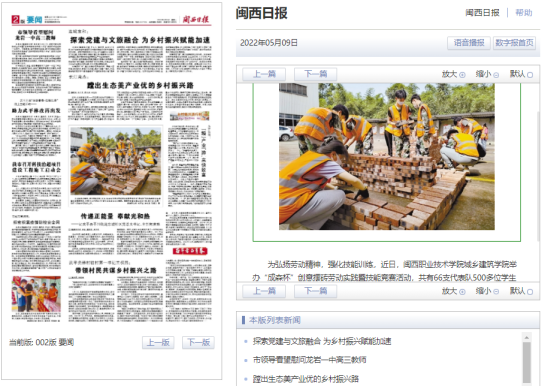Open article 探索党建与文旅融合 in the list

point(322,341)
